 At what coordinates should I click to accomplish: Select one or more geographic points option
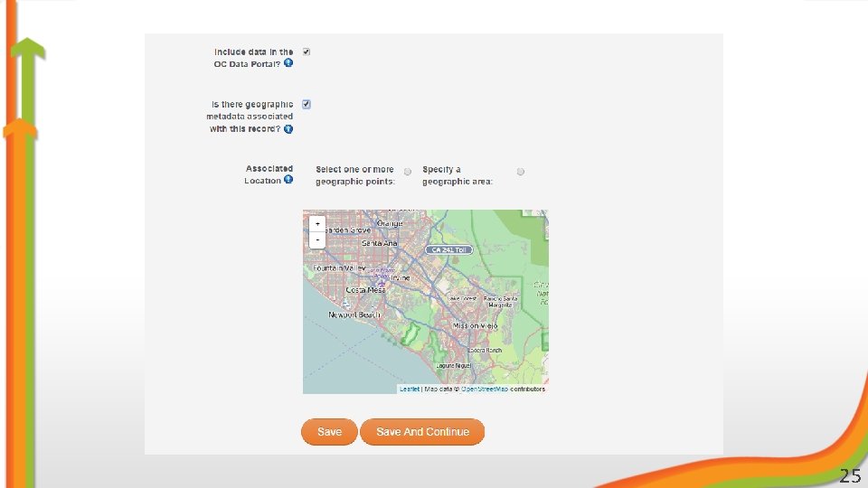click(408, 172)
